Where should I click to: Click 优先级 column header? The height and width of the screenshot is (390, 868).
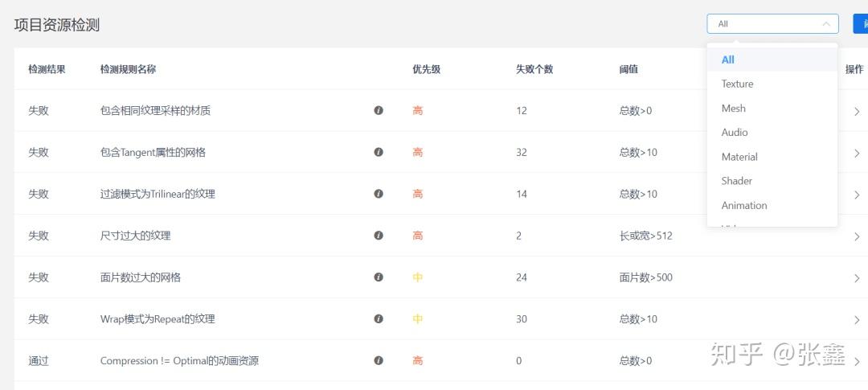tap(426, 69)
